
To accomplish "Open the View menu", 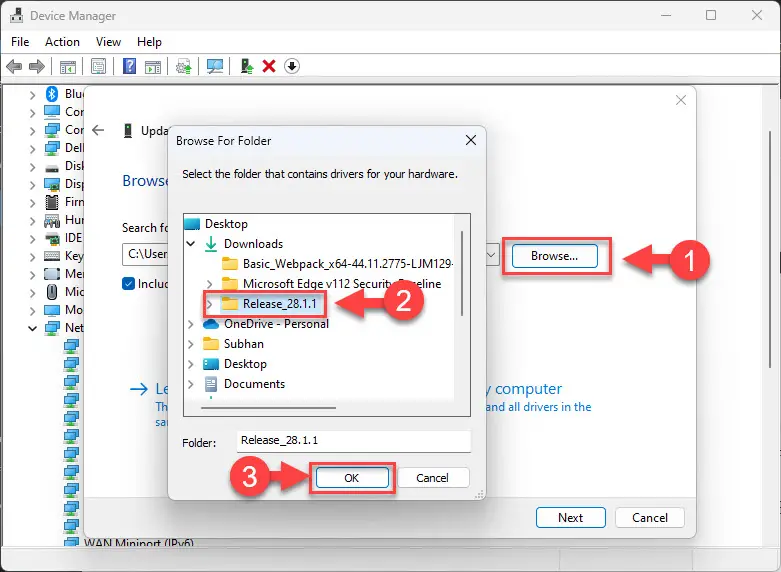I will tap(108, 42).
